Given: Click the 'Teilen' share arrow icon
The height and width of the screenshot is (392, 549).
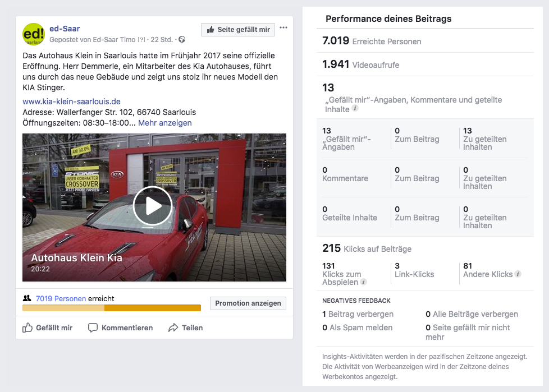Looking at the screenshot, I should coord(173,328).
